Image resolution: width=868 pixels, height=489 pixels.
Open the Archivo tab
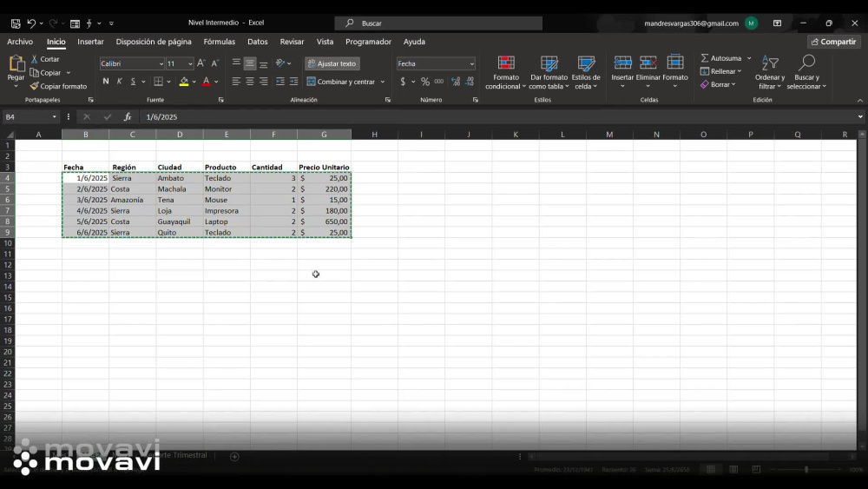(20, 42)
